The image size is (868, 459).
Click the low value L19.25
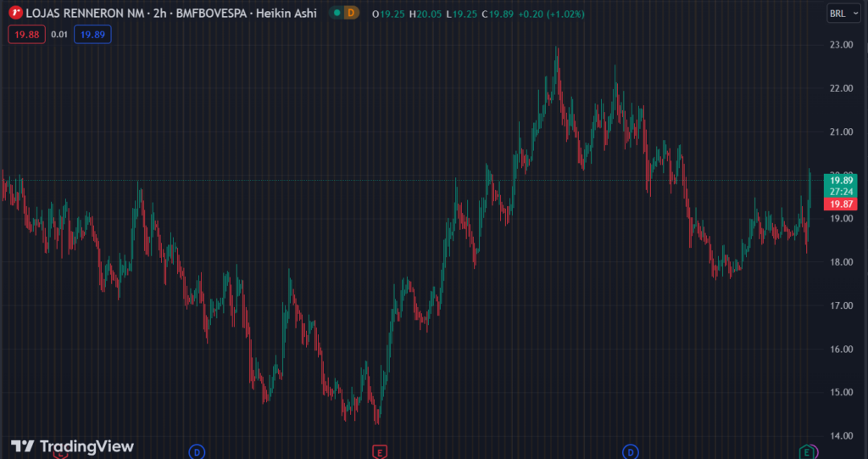462,14
